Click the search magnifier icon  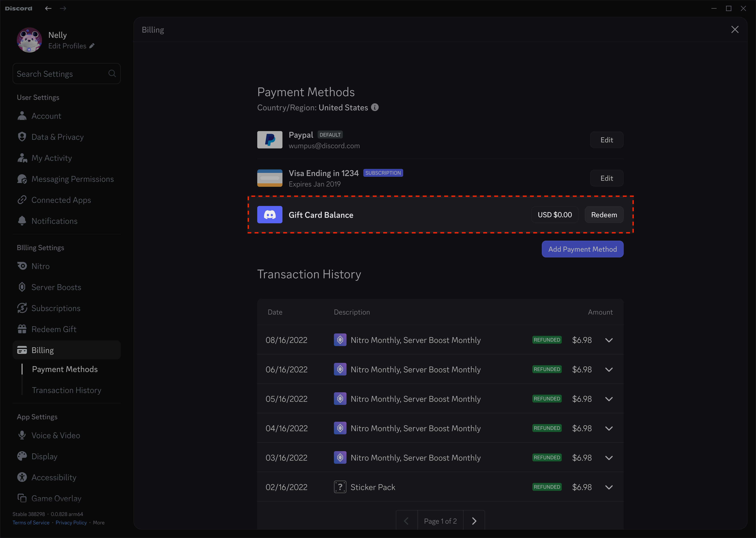(112, 73)
